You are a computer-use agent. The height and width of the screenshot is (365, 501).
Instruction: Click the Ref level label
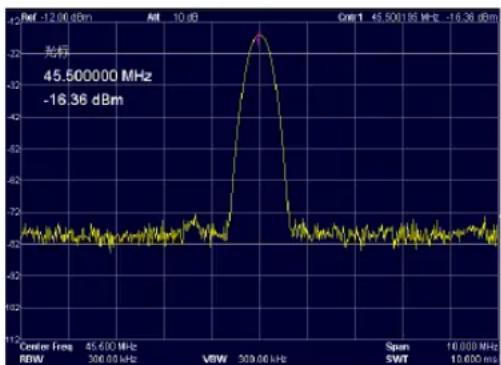click(29, 17)
